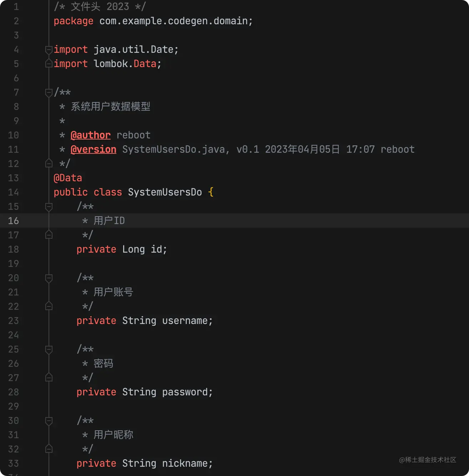Click lombok in the second import
This screenshot has width=469, height=476.
click(111, 64)
